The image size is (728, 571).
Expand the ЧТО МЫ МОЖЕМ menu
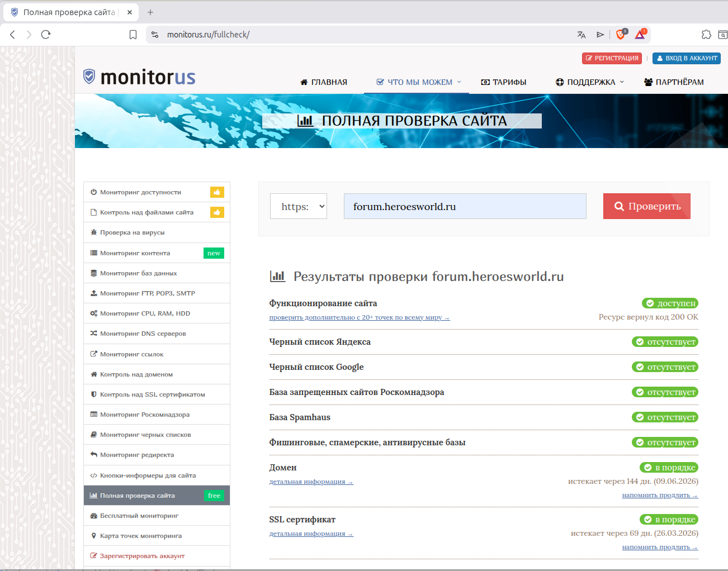419,82
